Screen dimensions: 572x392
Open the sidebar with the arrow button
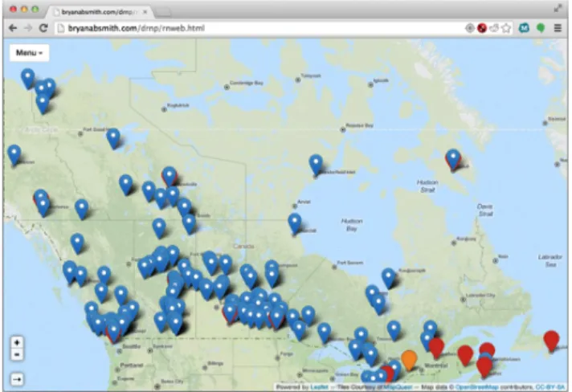point(17,379)
